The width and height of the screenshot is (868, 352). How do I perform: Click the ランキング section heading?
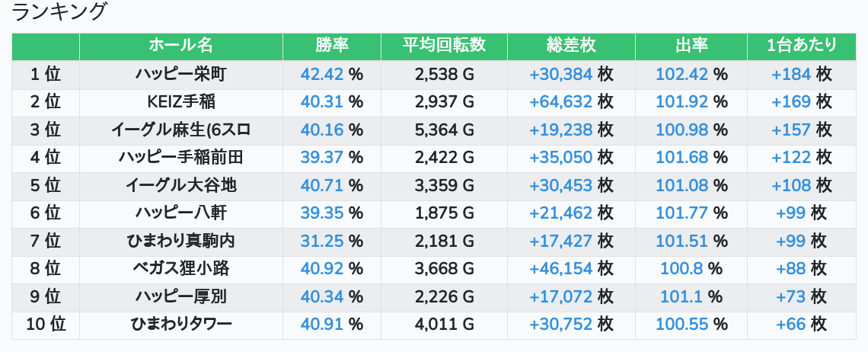58,11
